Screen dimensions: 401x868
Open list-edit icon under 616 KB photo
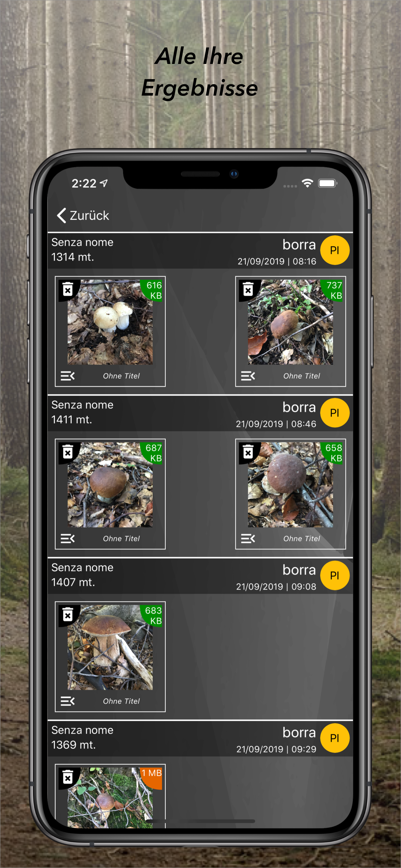coord(67,376)
